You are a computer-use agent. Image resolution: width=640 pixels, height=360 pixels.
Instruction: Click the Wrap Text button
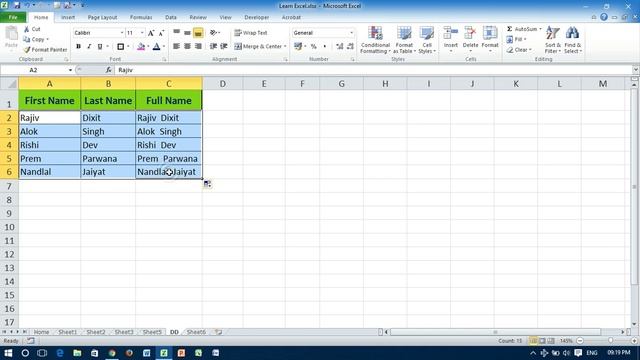coord(251,33)
